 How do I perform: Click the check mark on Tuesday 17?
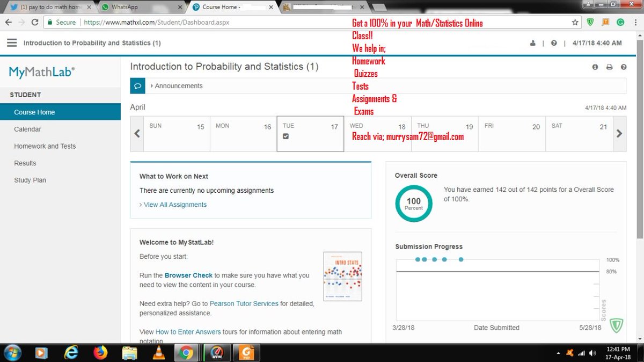(286, 136)
